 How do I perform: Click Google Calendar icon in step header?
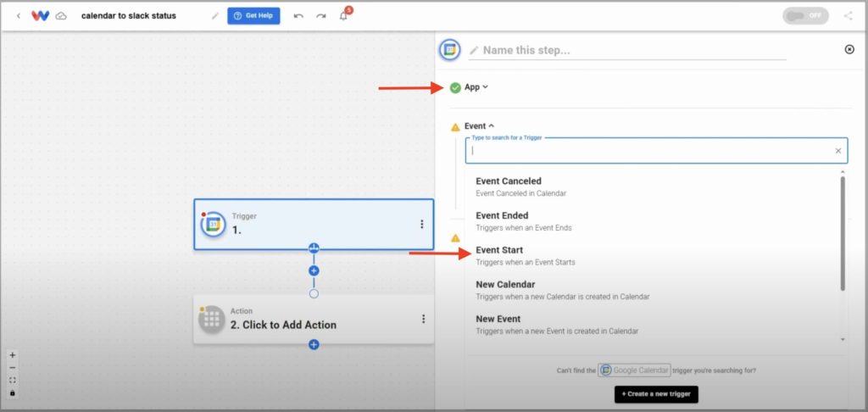coord(450,50)
